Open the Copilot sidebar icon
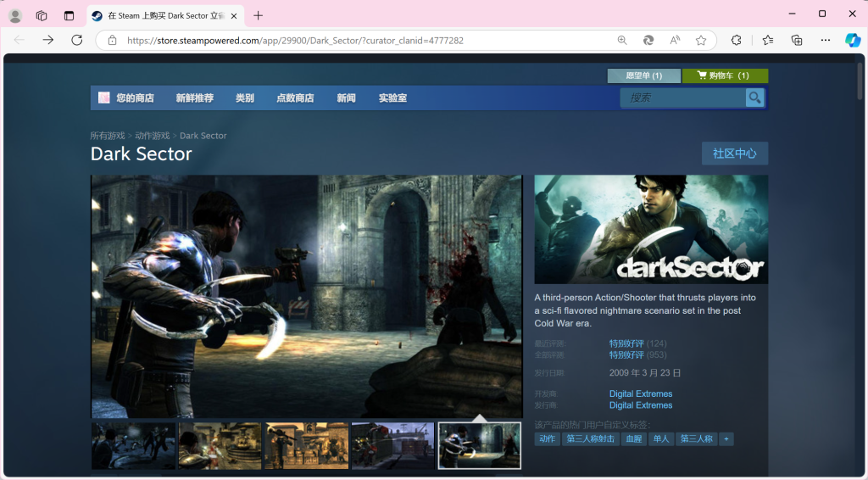 pyautogui.click(x=853, y=40)
